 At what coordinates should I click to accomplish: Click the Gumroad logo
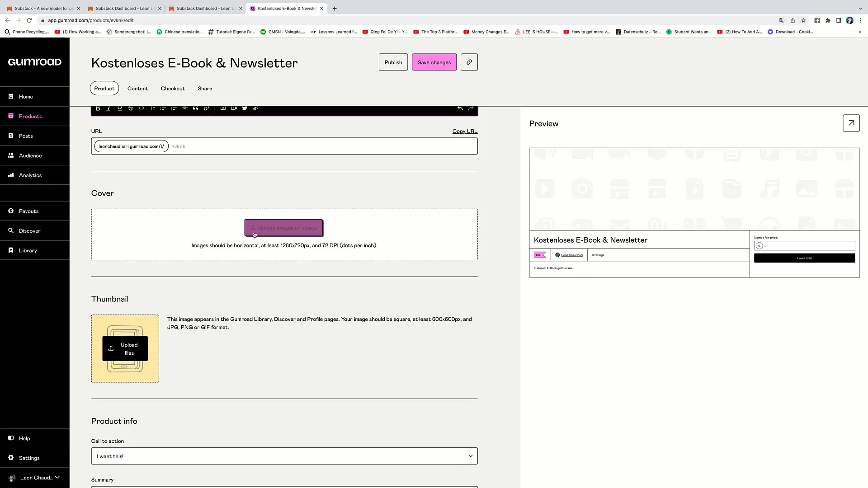[x=35, y=62]
